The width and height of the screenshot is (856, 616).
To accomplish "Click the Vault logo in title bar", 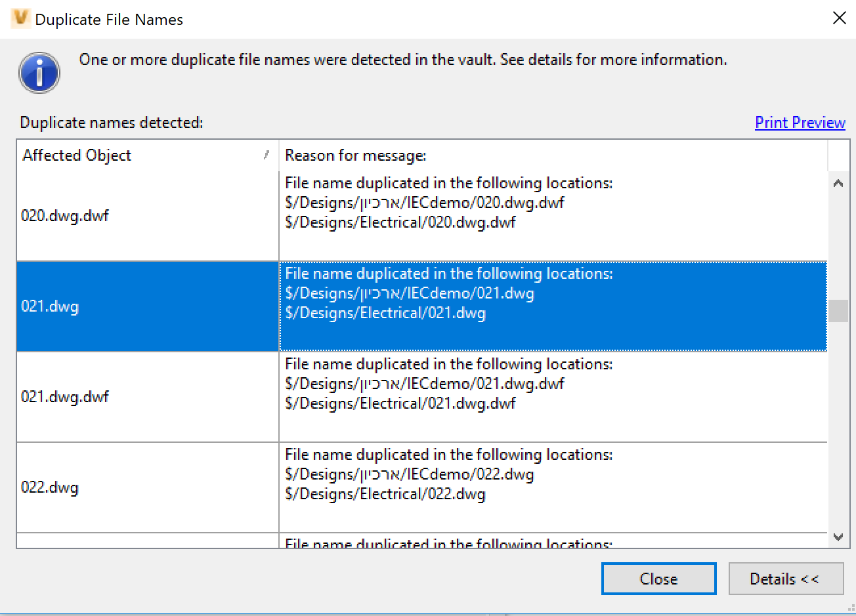I will pyautogui.click(x=20, y=18).
